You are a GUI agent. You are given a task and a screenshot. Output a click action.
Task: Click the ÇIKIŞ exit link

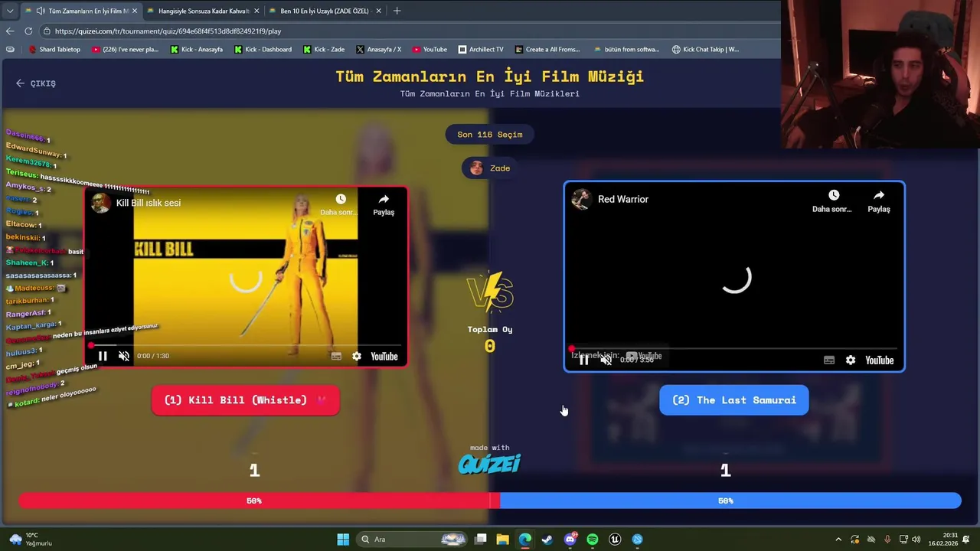[x=36, y=83]
